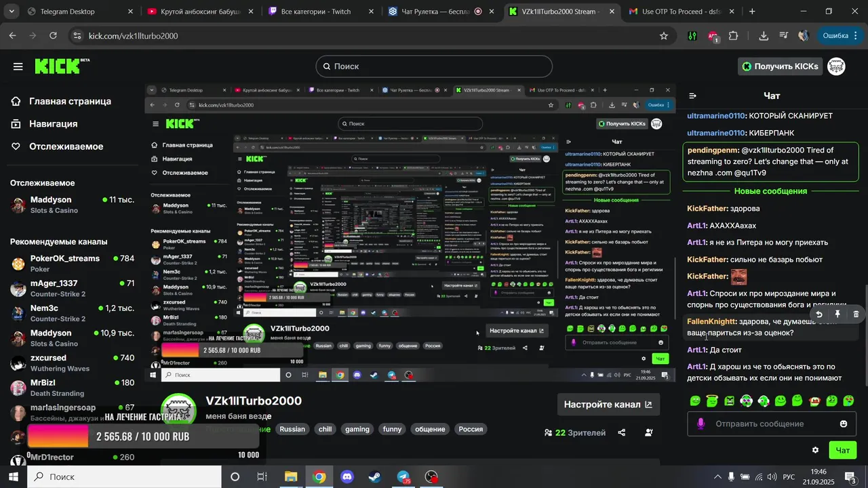
Task: Open the user avatar in Kick header
Action: [836, 66]
